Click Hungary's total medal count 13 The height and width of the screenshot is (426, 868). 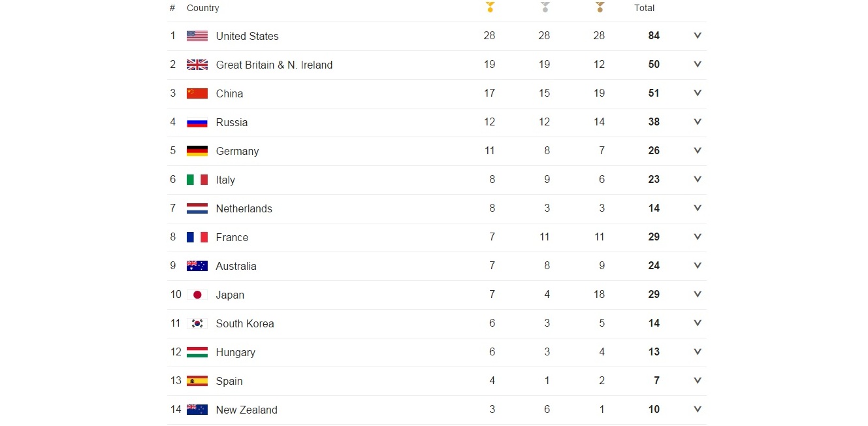pyautogui.click(x=654, y=352)
